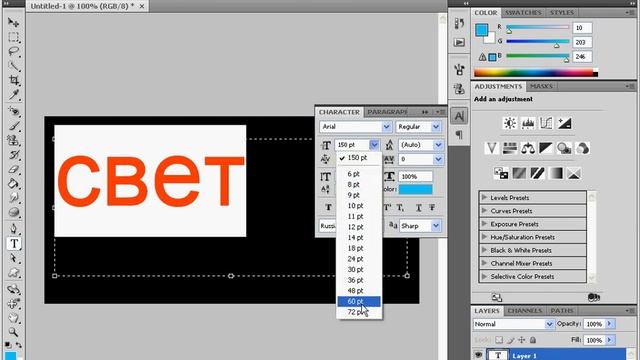
Task: Select the Zoom tool in toolbox
Action: (13, 332)
